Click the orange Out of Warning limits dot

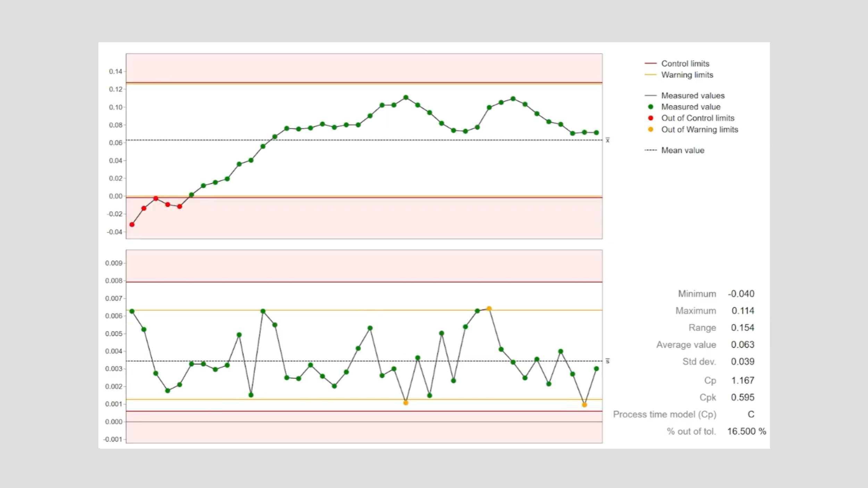point(651,129)
